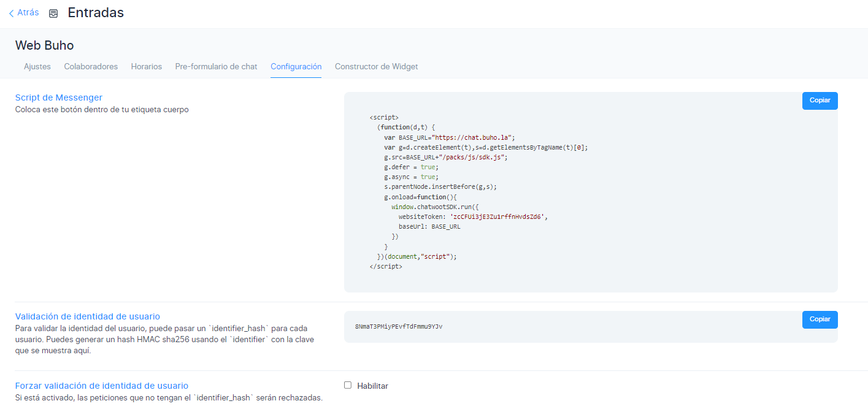Open the Ajustes tab

(x=37, y=66)
